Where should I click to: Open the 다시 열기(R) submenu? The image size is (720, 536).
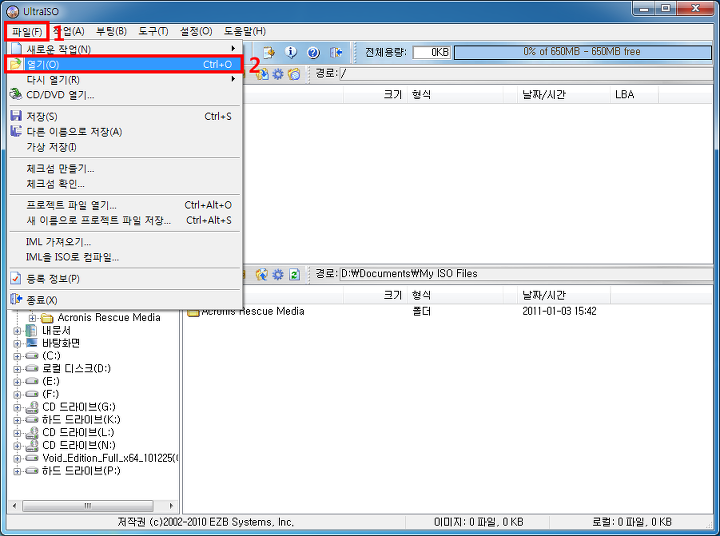(124, 80)
